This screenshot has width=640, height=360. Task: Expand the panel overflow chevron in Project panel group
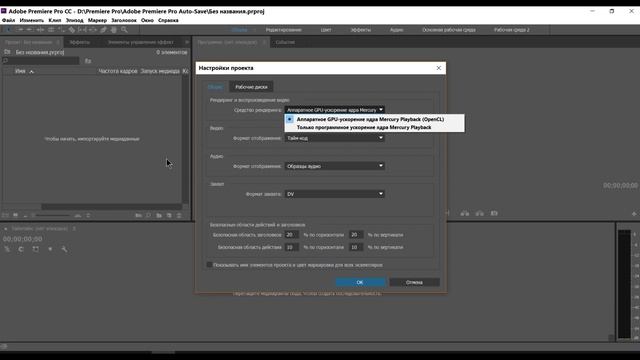(187, 42)
